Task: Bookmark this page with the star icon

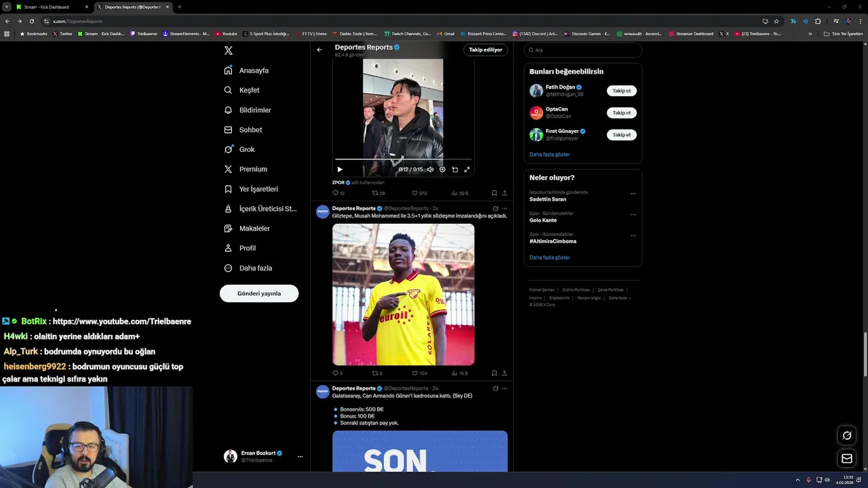Action: tap(776, 21)
